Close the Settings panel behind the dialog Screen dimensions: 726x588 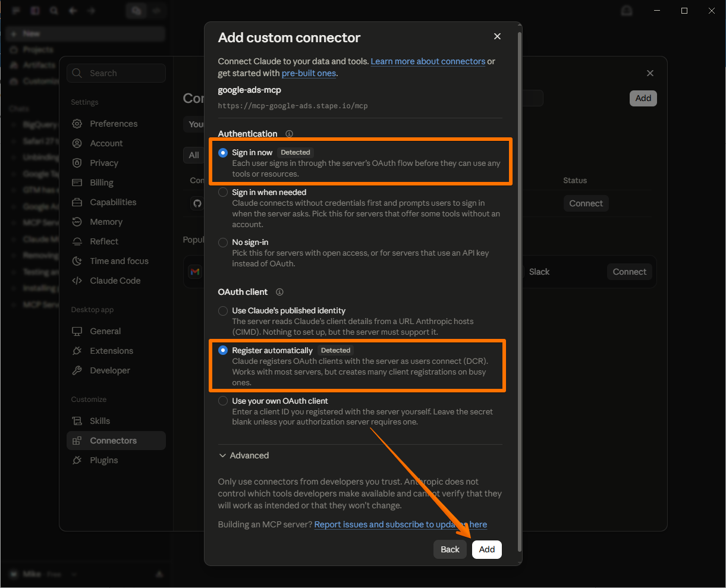point(650,73)
